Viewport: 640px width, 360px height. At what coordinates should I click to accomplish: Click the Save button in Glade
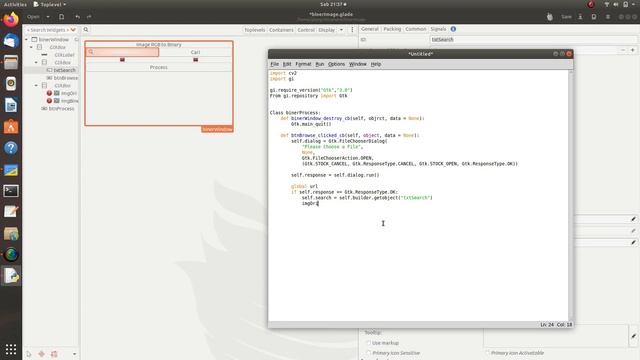point(566,17)
